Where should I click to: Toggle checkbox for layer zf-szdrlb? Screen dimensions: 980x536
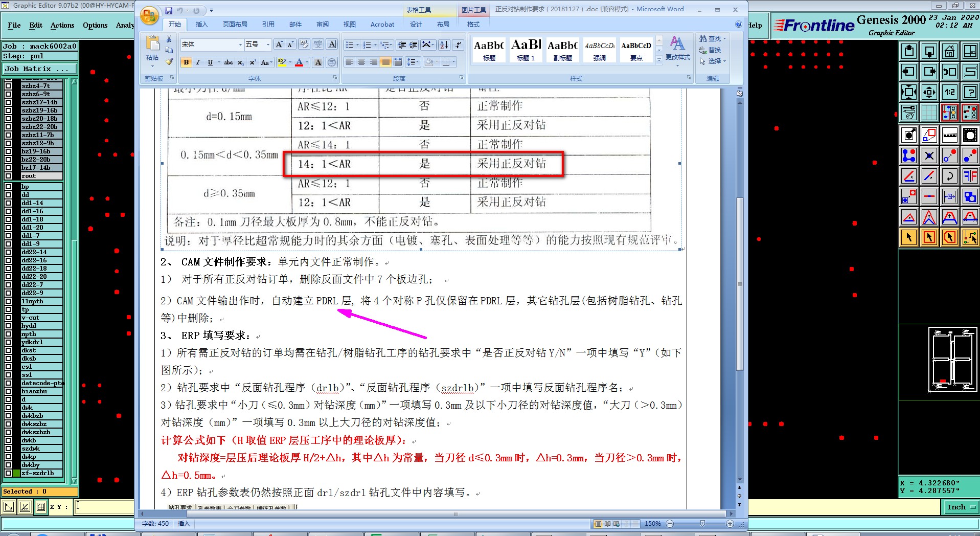8,473
